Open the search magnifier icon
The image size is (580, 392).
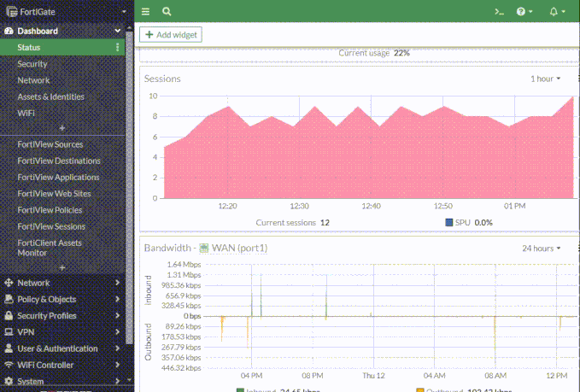167,12
